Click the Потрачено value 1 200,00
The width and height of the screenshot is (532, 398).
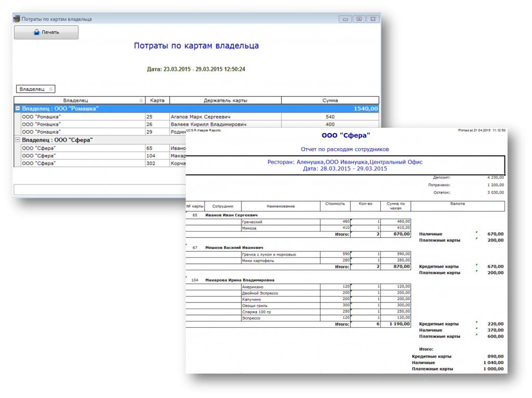pos(495,185)
